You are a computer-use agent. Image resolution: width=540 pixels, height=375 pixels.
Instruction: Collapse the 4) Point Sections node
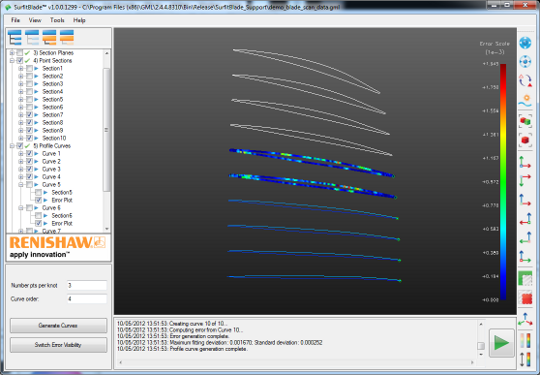[12, 61]
